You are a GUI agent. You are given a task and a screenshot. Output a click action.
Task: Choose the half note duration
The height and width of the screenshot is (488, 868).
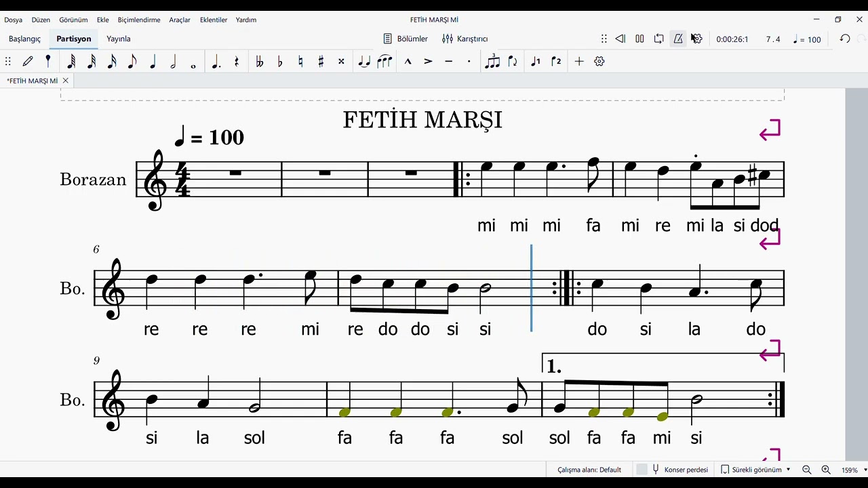(x=173, y=62)
